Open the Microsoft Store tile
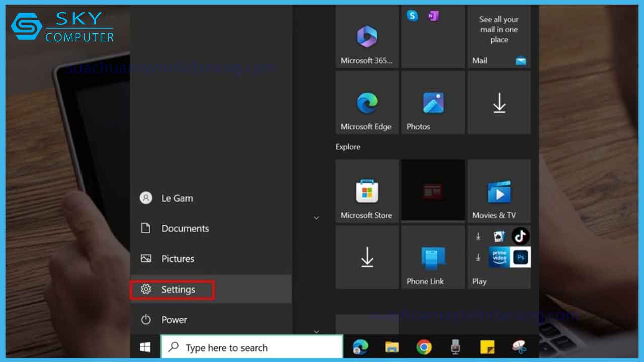The height and width of the screenshot is (362, 644). (367, 191)
